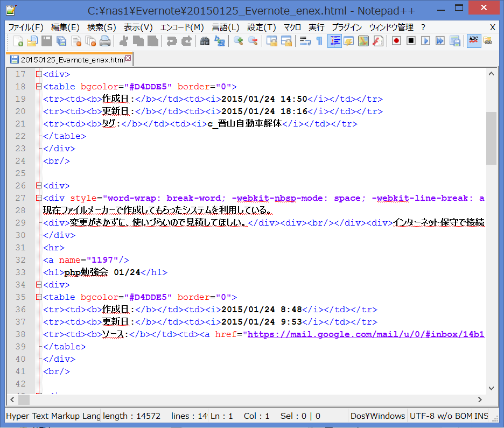The width and height of the screenshot is (504, 428).
Task: Close the 20150125_Evernote_enex.html tab
Action: (x=128, y=59)
